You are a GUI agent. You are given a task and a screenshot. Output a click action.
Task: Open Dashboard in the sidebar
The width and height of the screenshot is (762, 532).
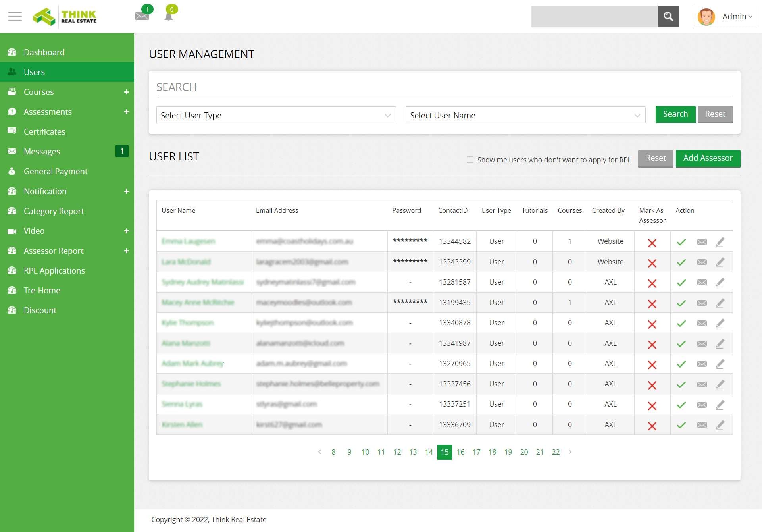click(x=67, y=52)
